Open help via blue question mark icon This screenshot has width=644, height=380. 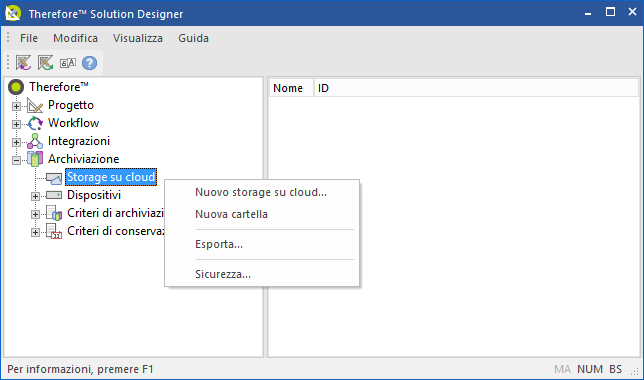pyautogui.click(x=90, y=63)
